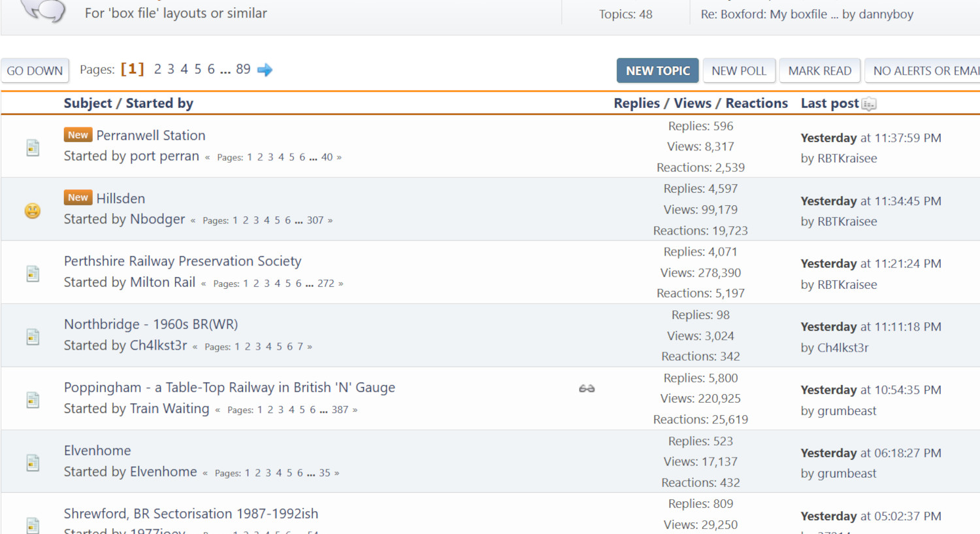Screen dimensions: 980x534
Task: Click the smiley icon beside Hillsden topic
Action: [x=33, y=210]
